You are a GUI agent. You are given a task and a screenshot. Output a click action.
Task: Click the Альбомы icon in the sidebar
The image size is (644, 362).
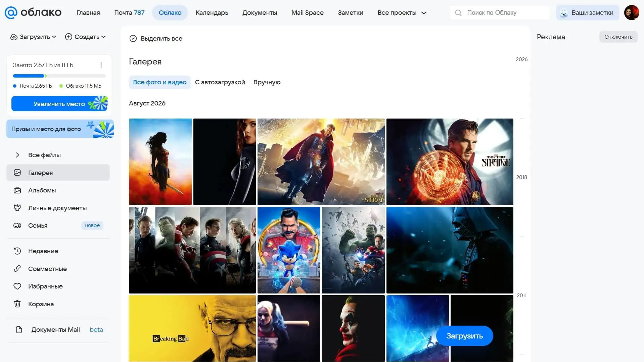(x=17, y=190)
